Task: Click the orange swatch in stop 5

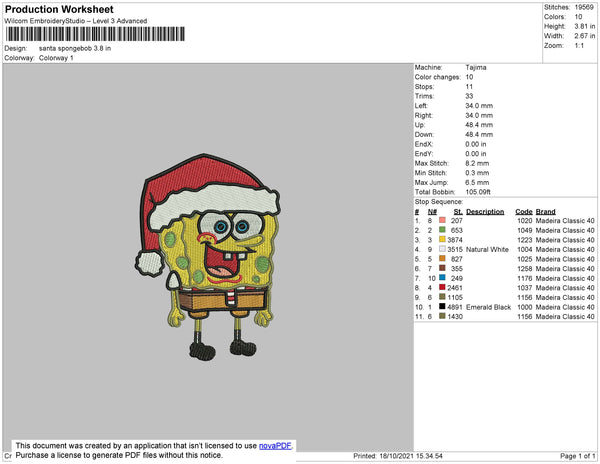Action: pos(442,258)
